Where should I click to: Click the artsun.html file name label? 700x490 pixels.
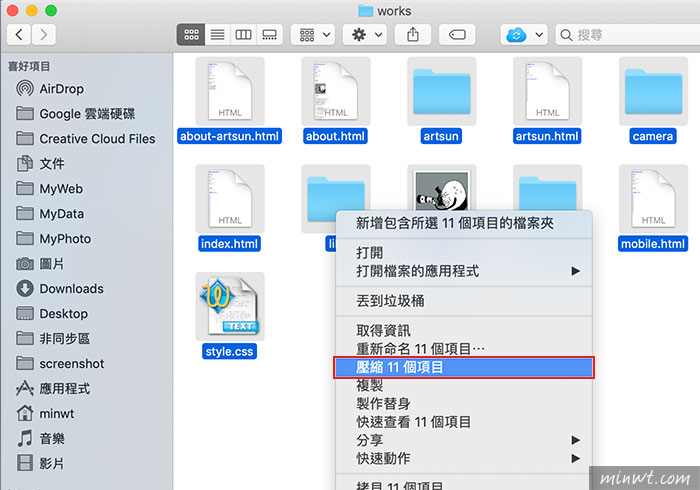point(547,136)
